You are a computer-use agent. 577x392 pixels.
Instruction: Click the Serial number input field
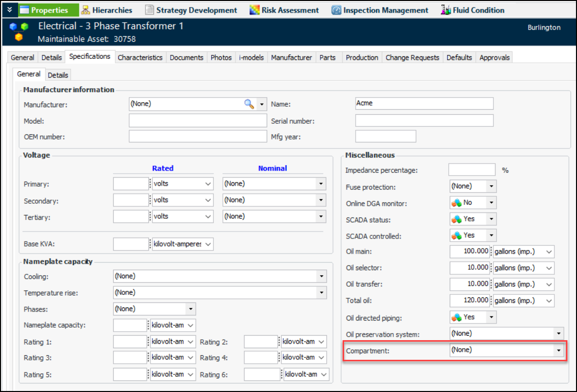[x=424, y=121]
